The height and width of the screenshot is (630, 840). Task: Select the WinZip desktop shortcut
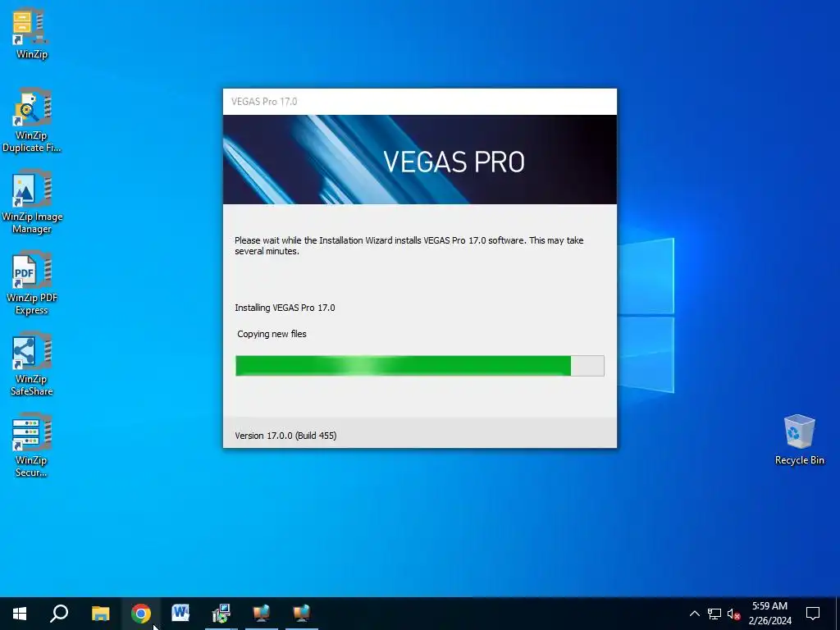[31, 33]
